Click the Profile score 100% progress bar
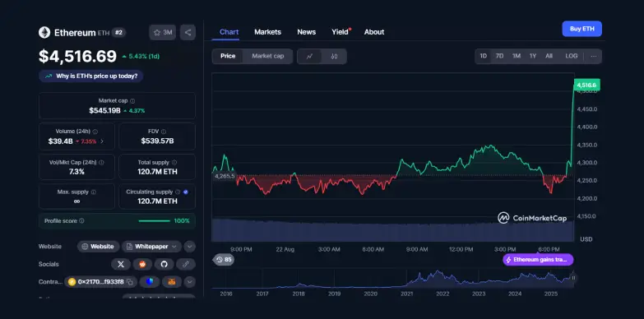 click(x=154, y=221)
